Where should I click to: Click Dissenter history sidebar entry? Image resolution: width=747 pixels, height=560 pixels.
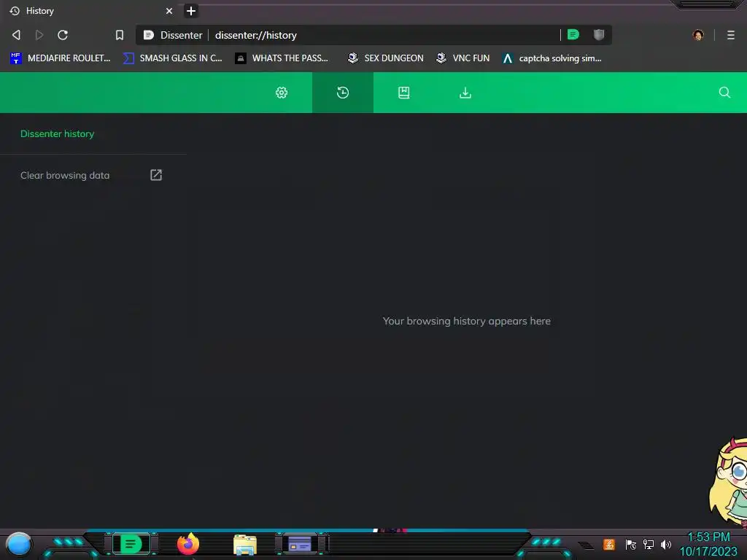pos(57,134)
